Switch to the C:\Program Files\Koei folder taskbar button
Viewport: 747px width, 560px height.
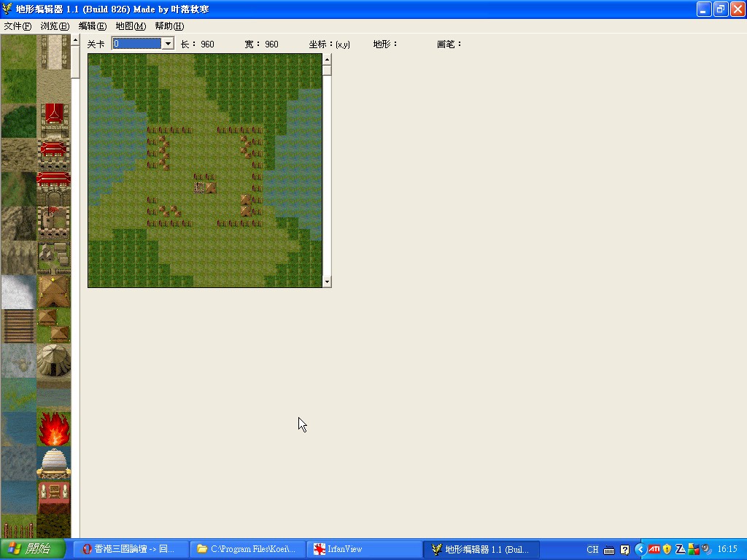[247, 549]
